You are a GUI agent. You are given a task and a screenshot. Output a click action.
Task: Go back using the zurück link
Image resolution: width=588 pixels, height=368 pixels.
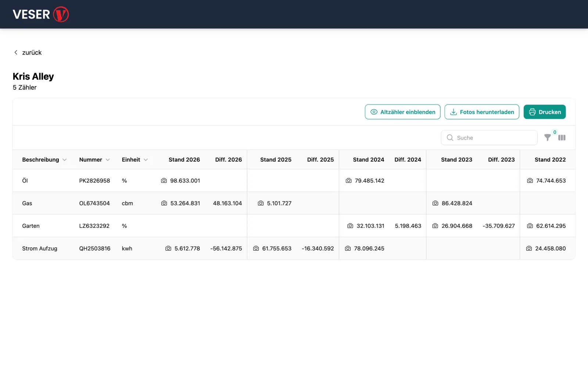pyautogui.click(x=28, y=53)
